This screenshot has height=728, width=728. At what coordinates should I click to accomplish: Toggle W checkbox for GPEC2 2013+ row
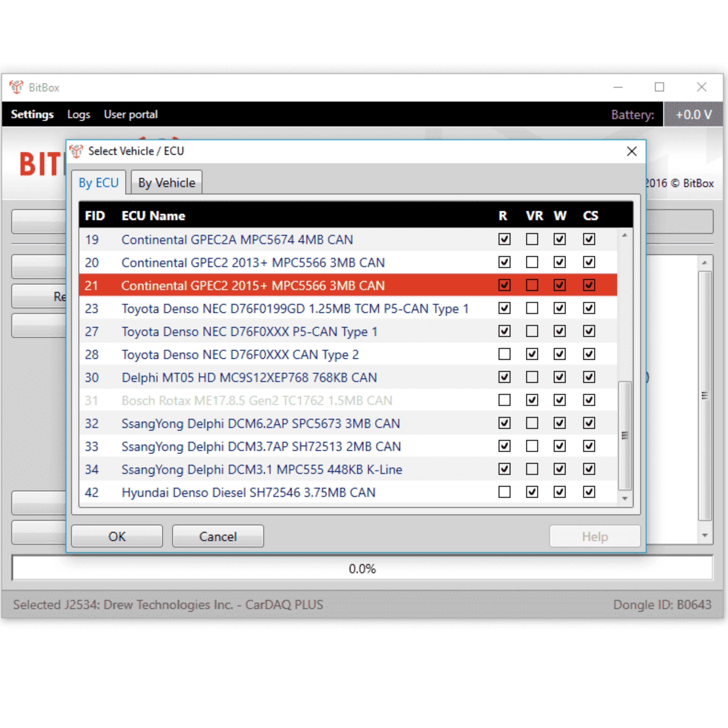tap(560, 262)
